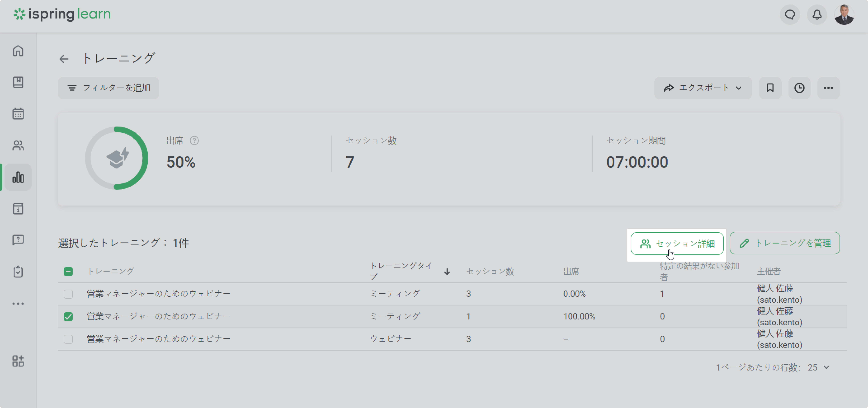The image size is (868, 408).
Task: Open the users icon in sidebar
Action: point(18,146)
